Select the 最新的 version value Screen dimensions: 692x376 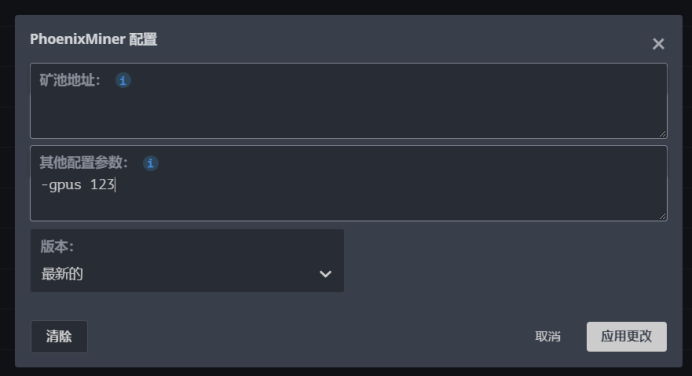[62, 274]
